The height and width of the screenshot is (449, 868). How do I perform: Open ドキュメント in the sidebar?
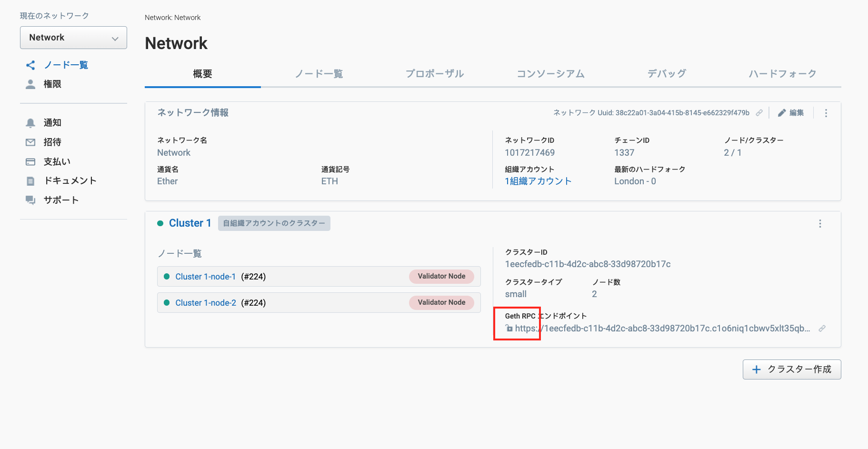click(70, 181)
